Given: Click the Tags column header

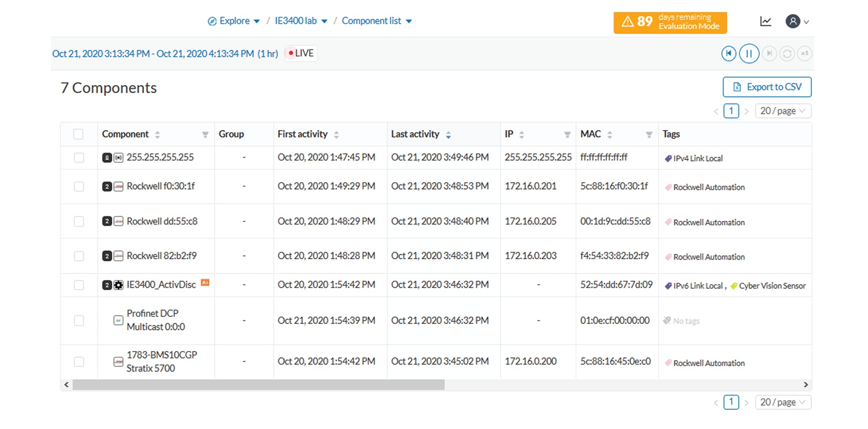Looking at the screenshot, I should click(671, 134).
